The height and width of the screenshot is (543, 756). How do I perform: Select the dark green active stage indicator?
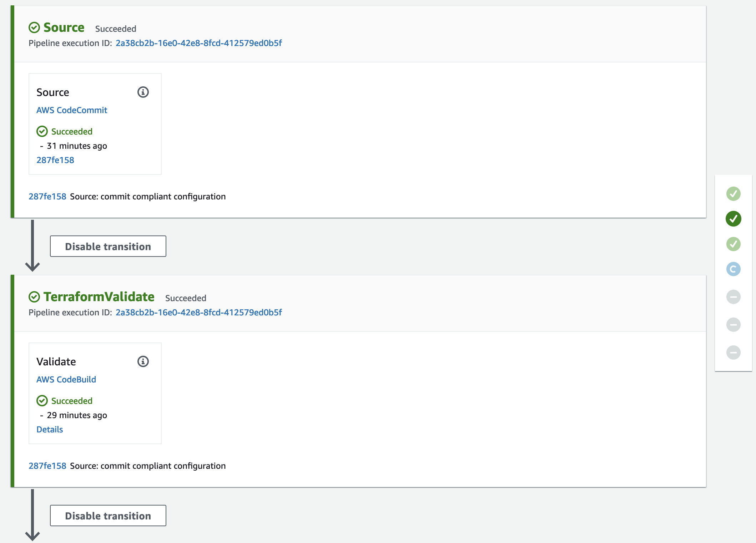click(733, 219)
